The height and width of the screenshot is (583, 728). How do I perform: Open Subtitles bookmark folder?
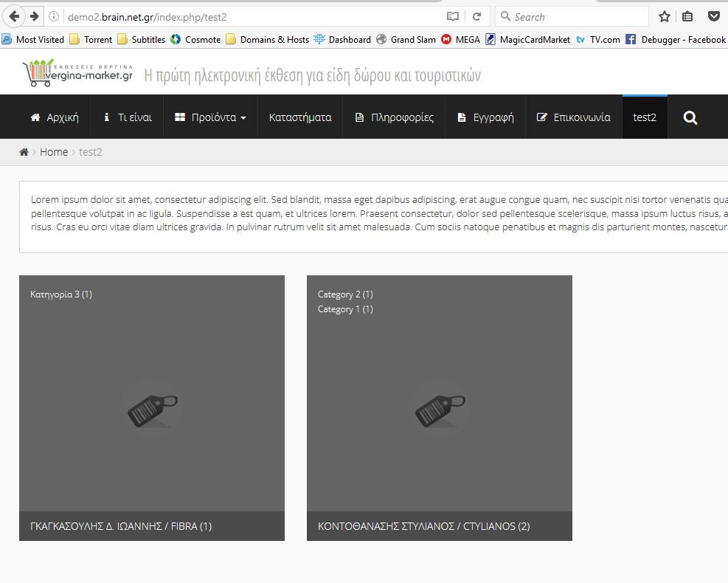[x=142, y=40]
